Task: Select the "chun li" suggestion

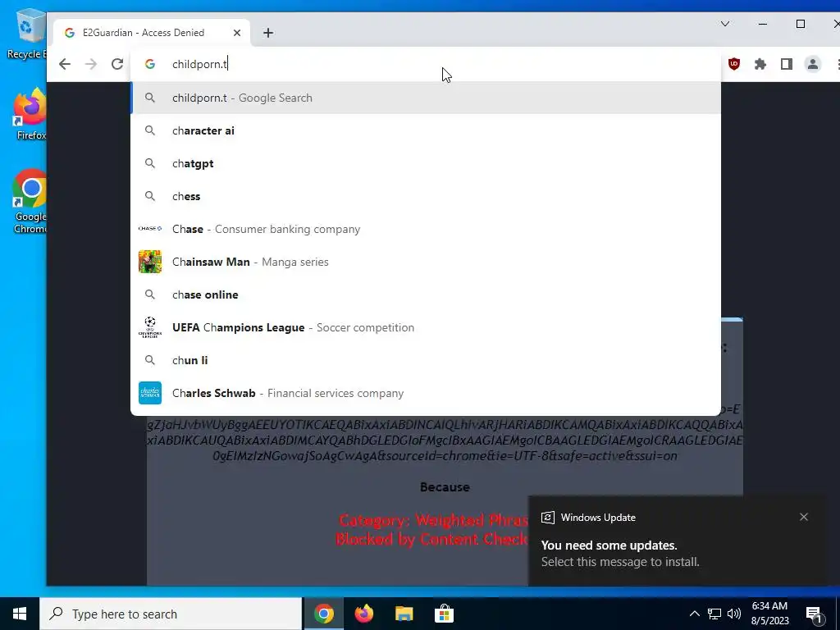Action: (426, 360)
